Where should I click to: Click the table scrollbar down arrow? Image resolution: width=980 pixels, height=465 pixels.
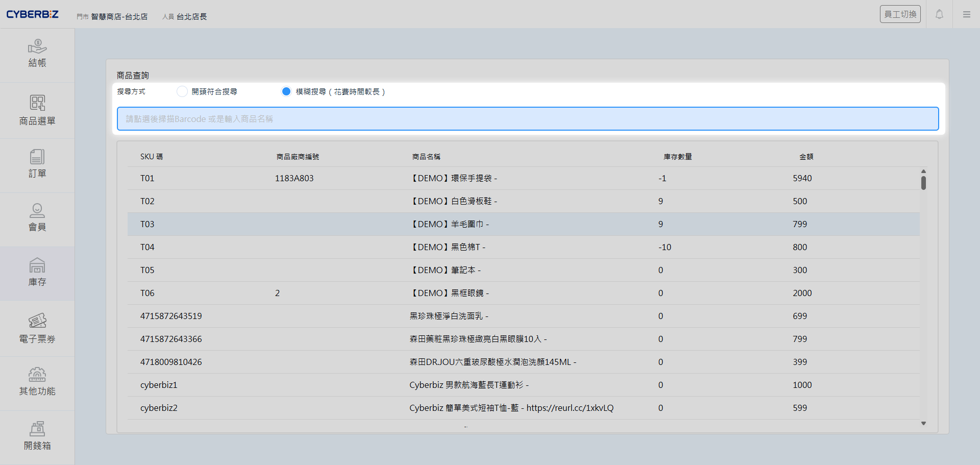pos(923,423)
